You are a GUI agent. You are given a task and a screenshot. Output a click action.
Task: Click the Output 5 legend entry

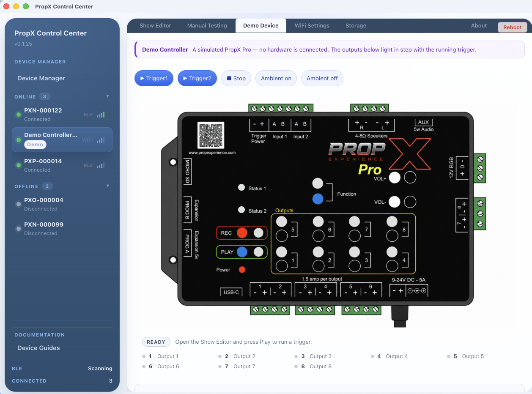pos(466,356)
